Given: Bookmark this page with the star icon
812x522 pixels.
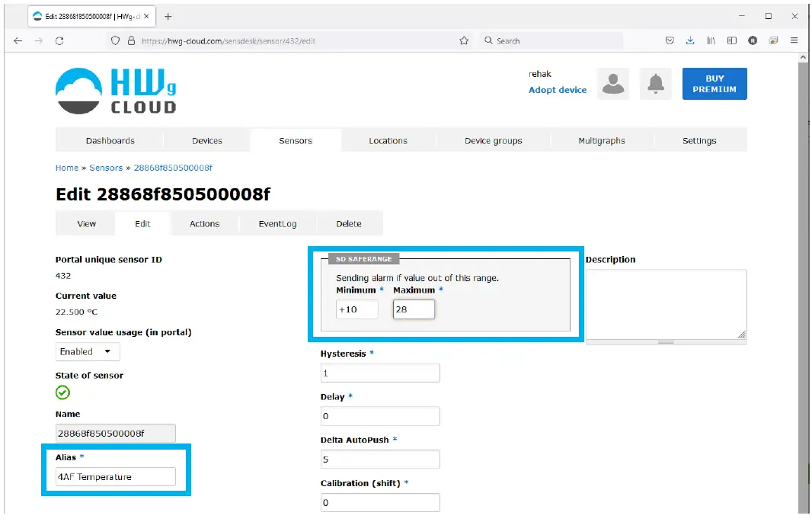Looking at the screenshot, I should coord(464,41).
